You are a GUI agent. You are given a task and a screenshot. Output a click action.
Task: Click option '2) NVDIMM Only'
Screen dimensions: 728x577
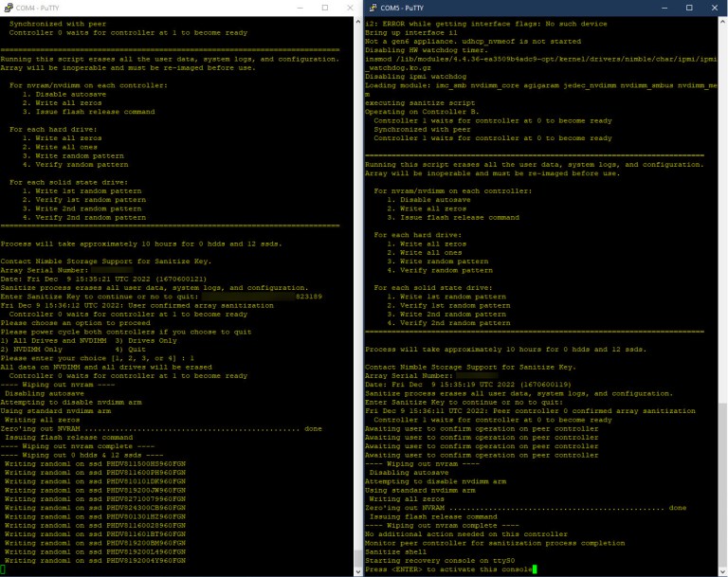click(x=31, y=349)
